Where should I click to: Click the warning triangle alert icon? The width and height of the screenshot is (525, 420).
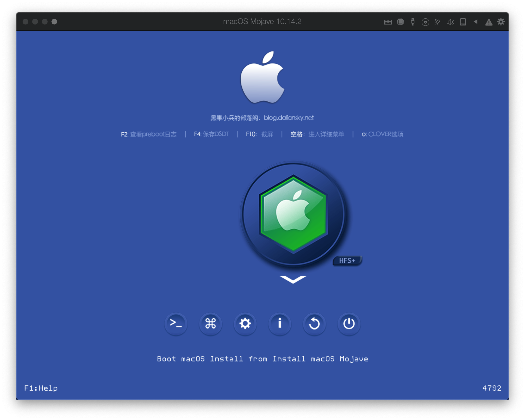tap(489, 22)
